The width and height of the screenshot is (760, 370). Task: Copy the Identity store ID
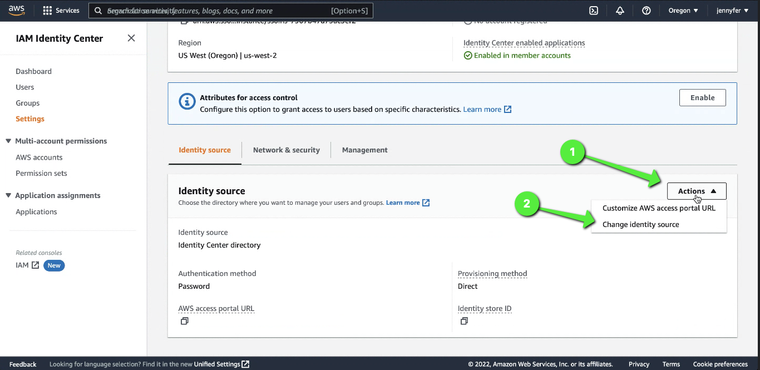point(464,321)
